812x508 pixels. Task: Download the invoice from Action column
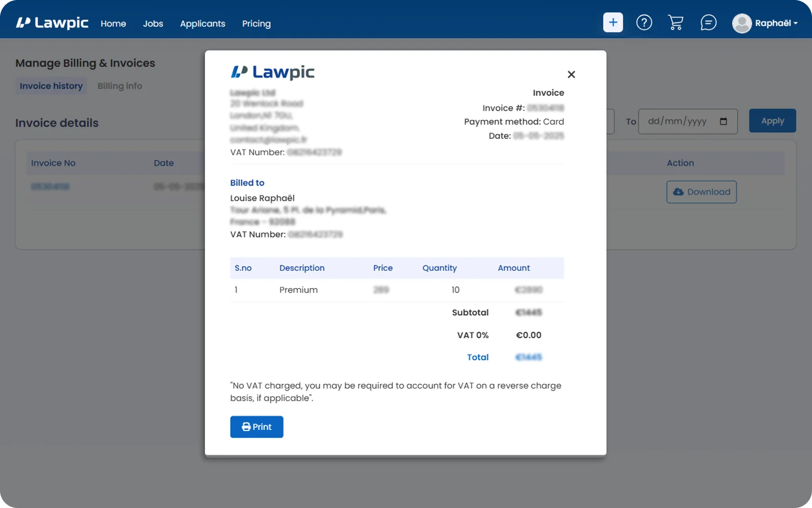coord(701,192)
